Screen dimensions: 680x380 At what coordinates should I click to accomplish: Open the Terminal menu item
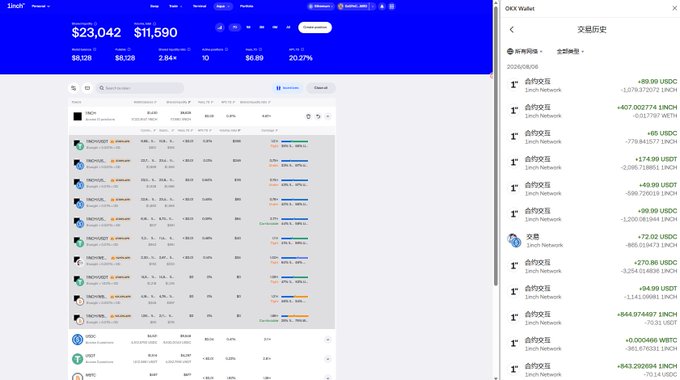tap(199, 7)
